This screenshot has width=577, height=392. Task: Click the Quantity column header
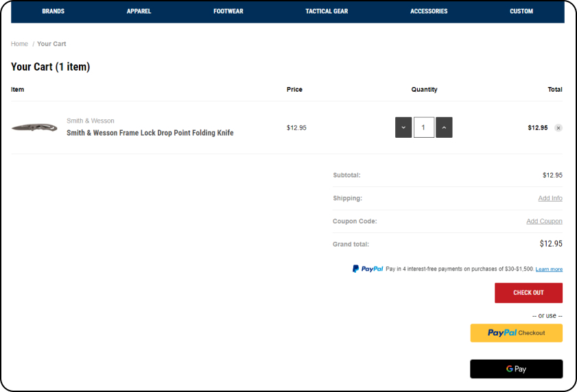(424, 89)
